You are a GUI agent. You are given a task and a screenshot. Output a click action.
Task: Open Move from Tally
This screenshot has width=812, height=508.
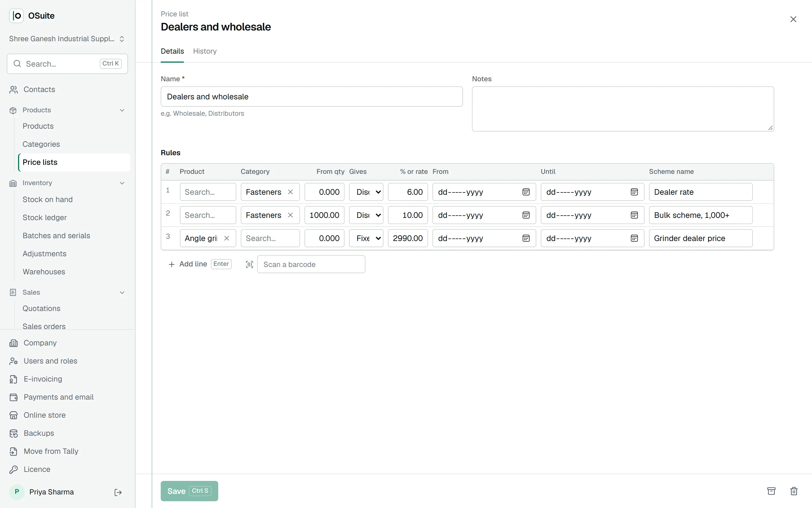point(68,451)
